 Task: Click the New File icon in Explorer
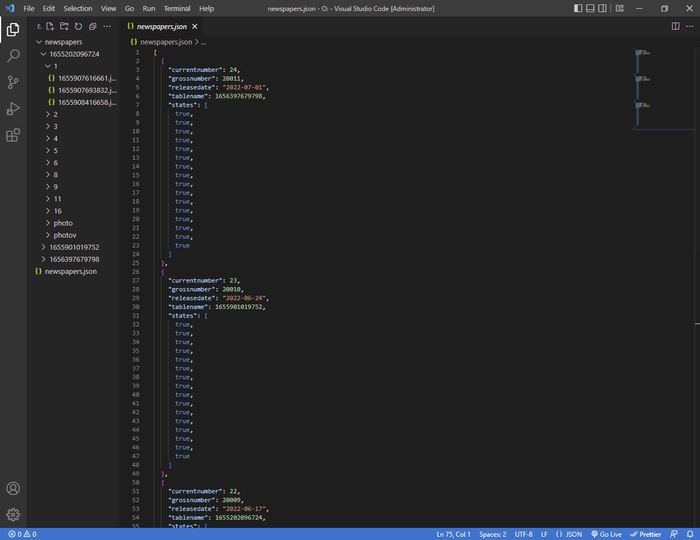click(x=51, y=26)
